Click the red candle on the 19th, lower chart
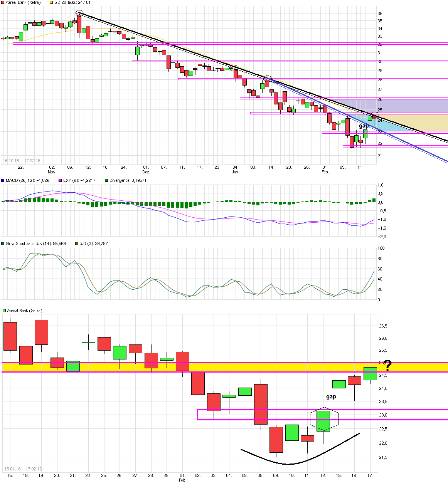 (41, 332)
